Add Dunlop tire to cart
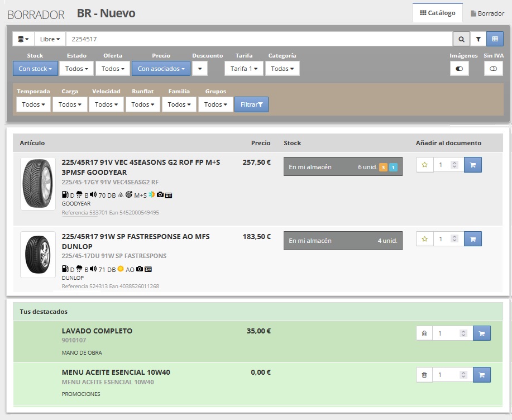Viewport: 512px width, 420px height. [x=473, y=239]
